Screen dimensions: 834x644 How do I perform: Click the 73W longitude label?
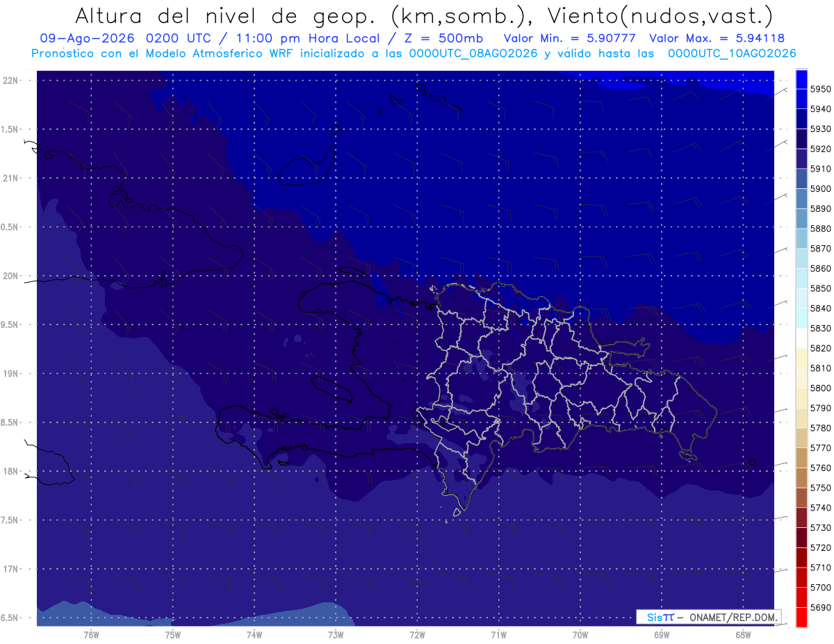click(x=336, y=634)
